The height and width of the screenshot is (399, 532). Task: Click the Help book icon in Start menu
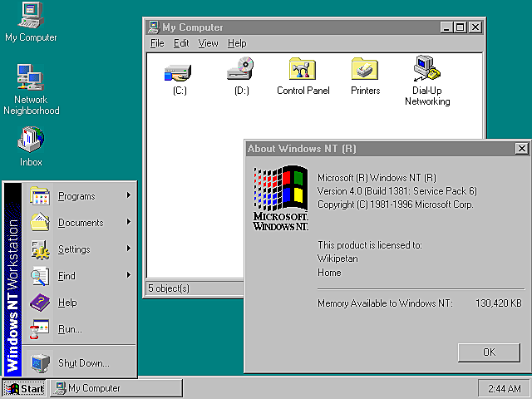click(40, 302)
